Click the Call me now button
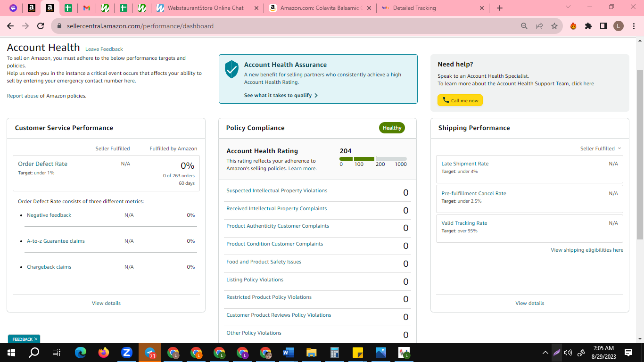 [460, 100]
